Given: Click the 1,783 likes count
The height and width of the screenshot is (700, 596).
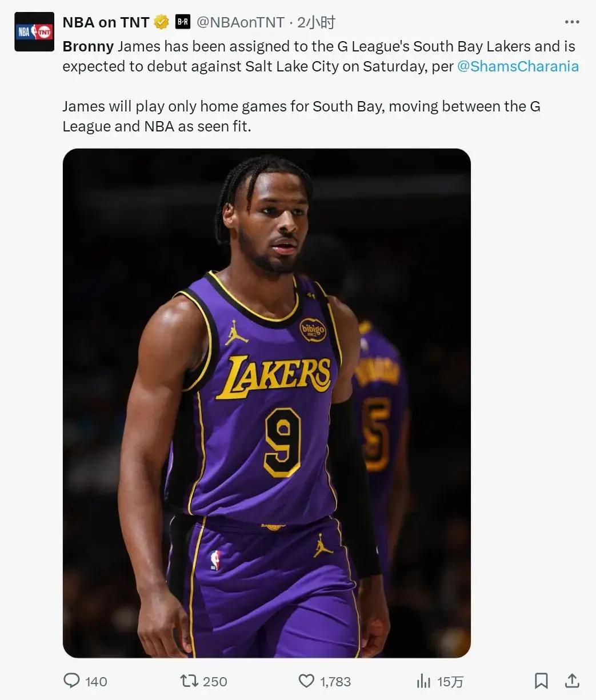Looking at the screenshot, I should click(335, 681).
